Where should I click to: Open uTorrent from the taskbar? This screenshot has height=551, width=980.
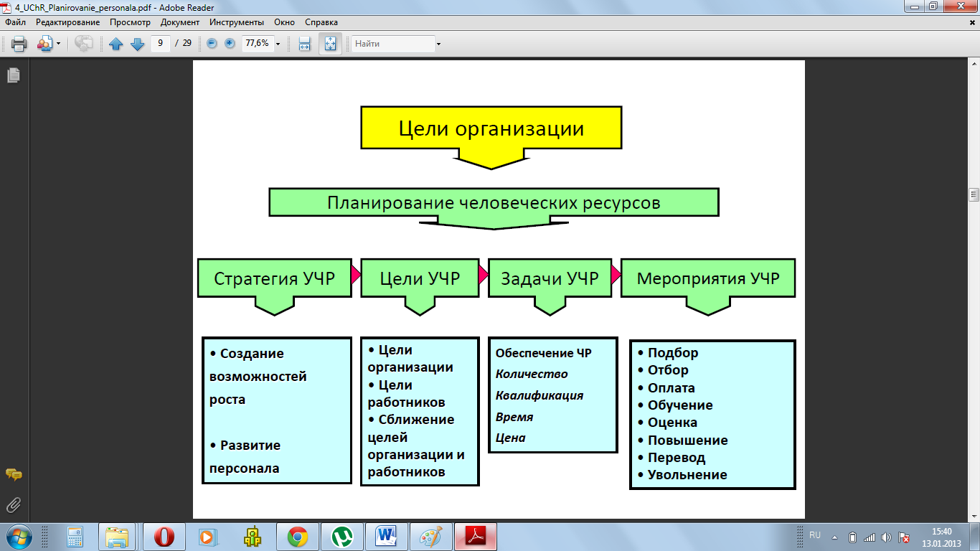341,537
